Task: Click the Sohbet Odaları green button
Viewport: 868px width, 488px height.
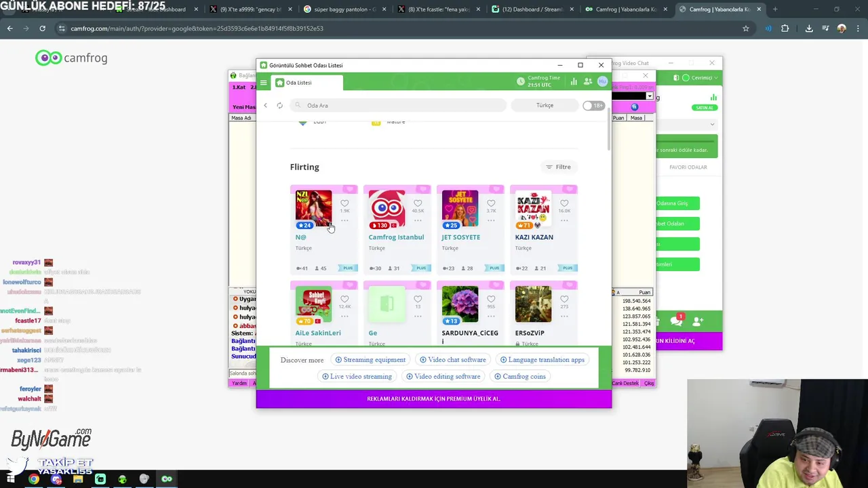Action: click(677, 224)
